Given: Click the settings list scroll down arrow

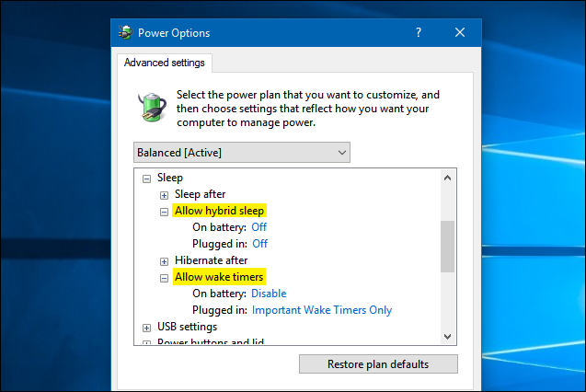Looking at the screenshot, I should click(x=448, y=336).
